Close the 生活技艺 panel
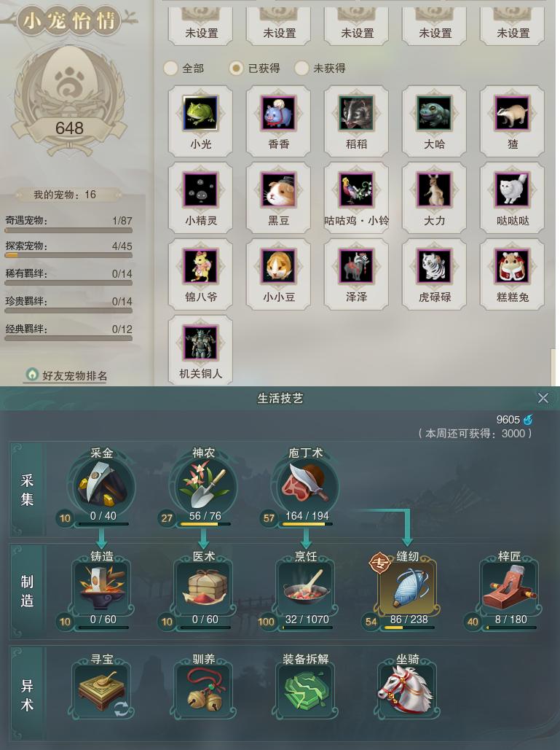Image resolution: width=560 pixels, height=750 pixels. coord(543,398)
